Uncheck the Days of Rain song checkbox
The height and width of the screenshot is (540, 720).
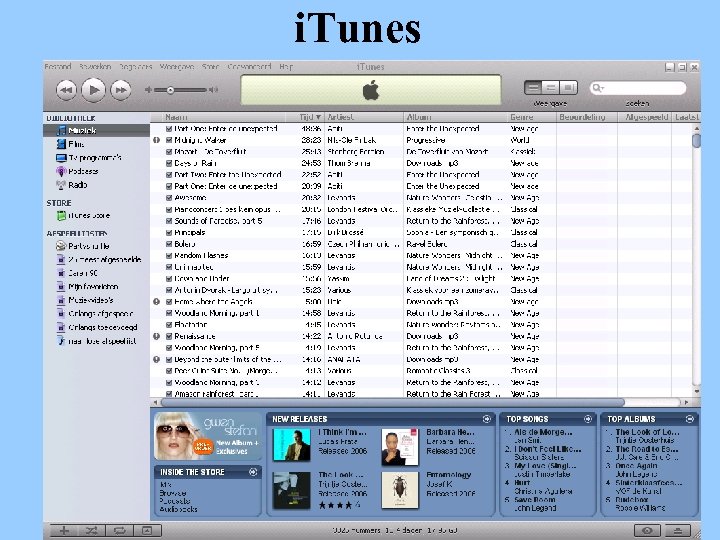(169, 163)
